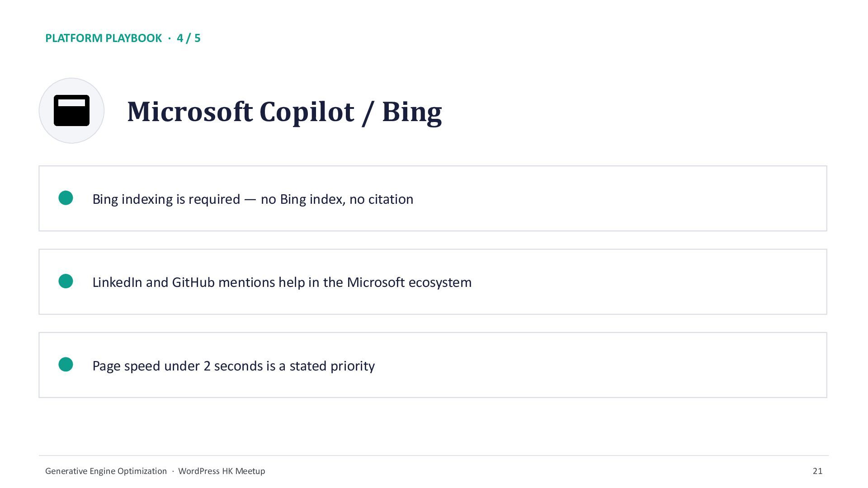Click the green bullet beside LinkedIn and GitHub
This screenshot has width=868, height=488.
click(66, 281)
